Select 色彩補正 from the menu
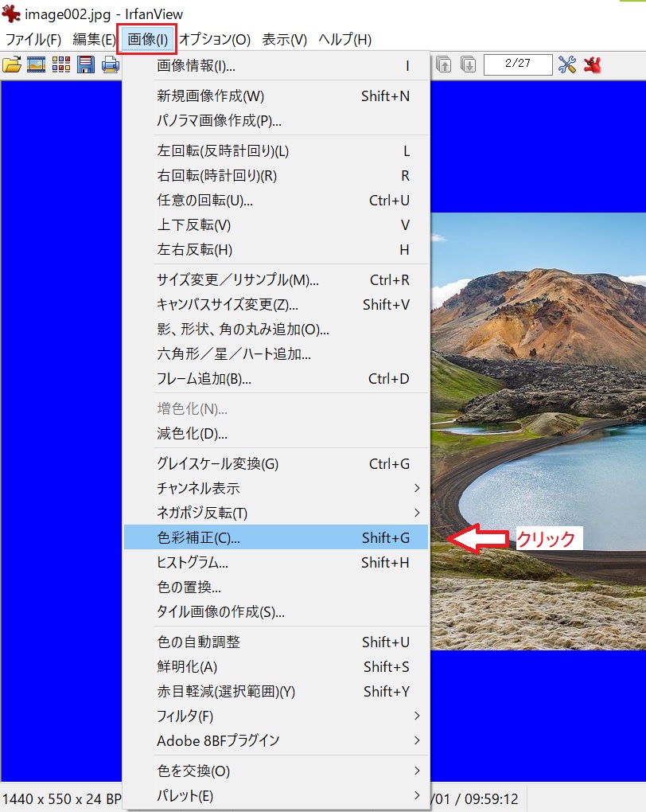Viewport: 646px width, 812px height. coord(239,537)
